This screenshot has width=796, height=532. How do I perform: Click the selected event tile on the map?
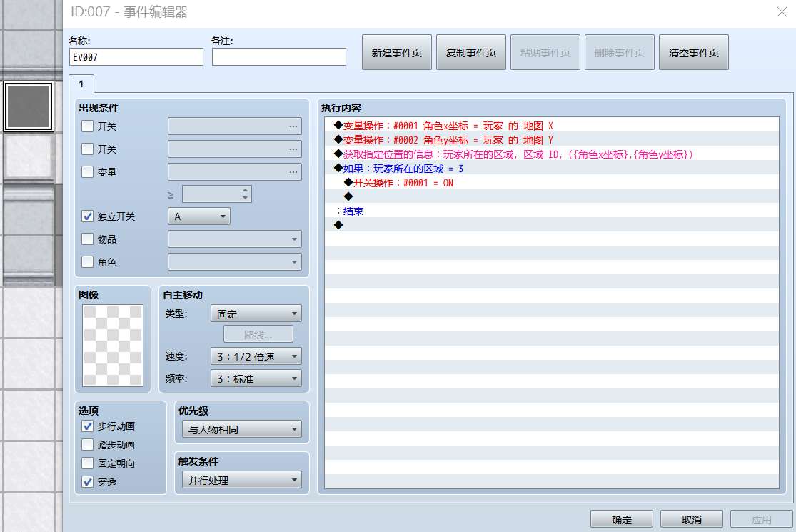(x=29, y=106)
